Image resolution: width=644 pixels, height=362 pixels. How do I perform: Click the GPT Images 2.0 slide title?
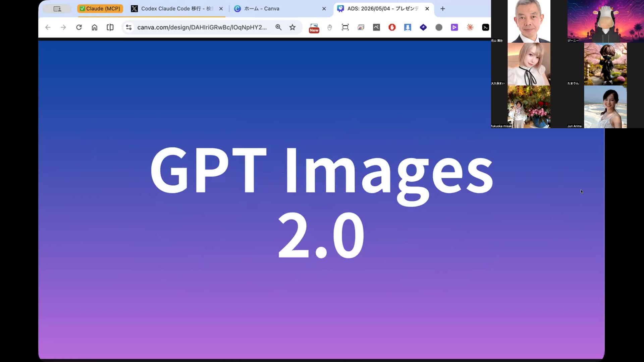322,202
